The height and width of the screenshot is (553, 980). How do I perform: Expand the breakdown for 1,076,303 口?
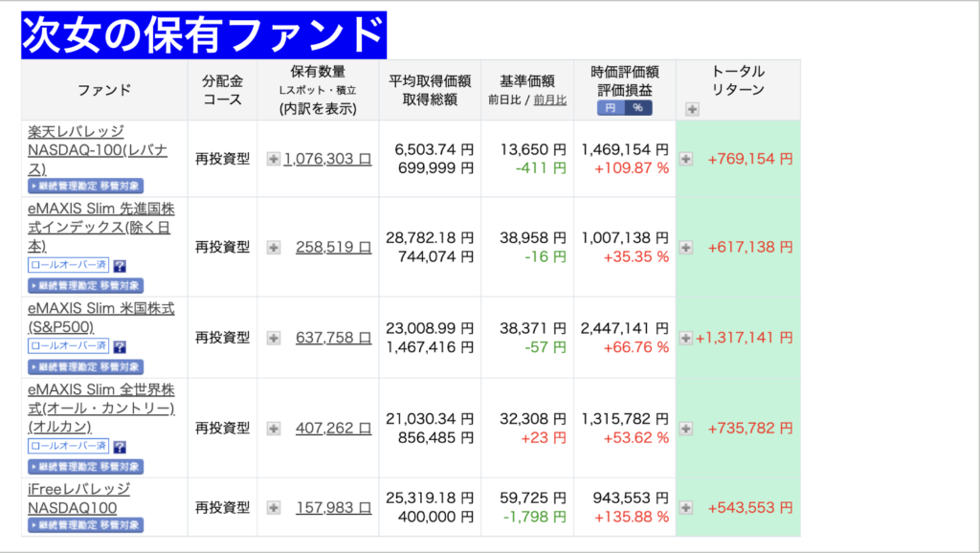point(274,159)
